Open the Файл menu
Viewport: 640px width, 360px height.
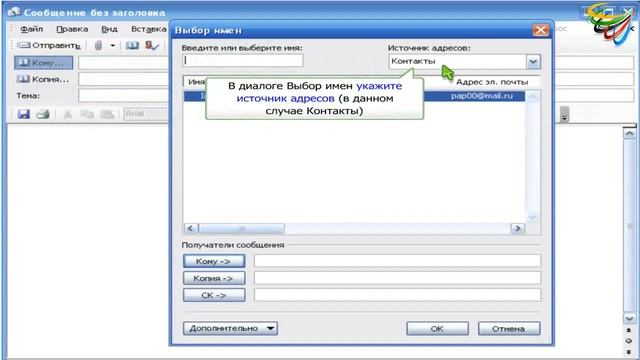tap(32, 29)
